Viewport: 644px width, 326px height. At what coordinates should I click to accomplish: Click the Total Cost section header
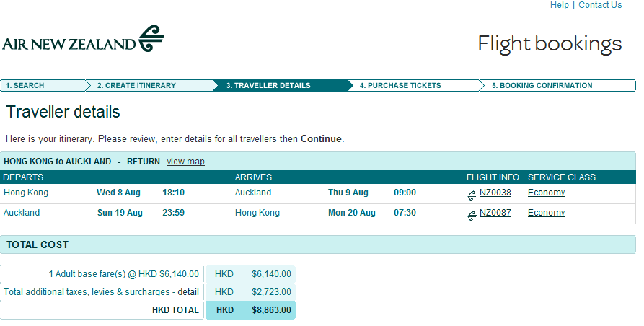[38, 244]
